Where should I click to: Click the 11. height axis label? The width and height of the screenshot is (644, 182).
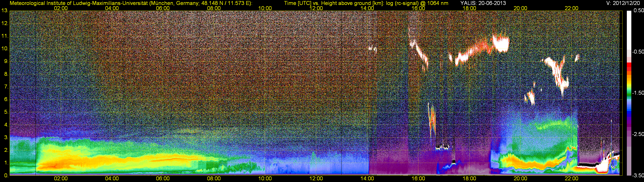tap(5, 36)
